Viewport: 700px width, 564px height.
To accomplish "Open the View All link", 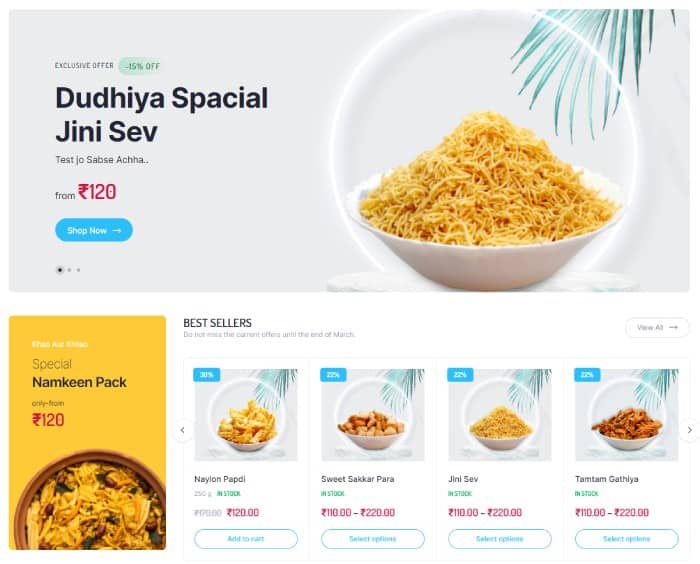I will pos(657,327).
